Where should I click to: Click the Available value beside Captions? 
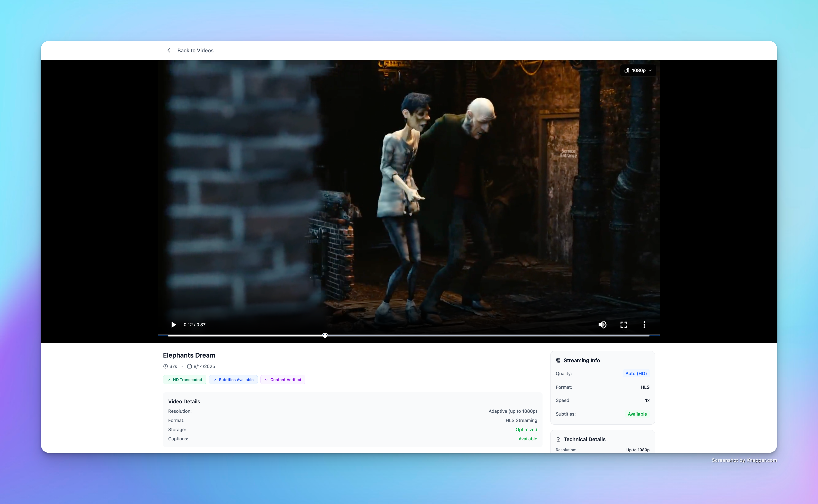(528, 439)
